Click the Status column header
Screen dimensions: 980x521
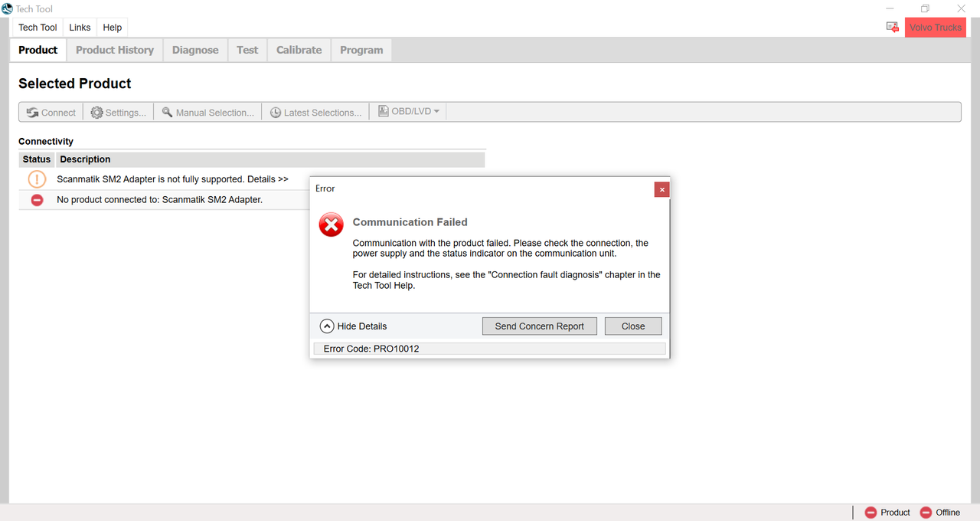(37, 159)
